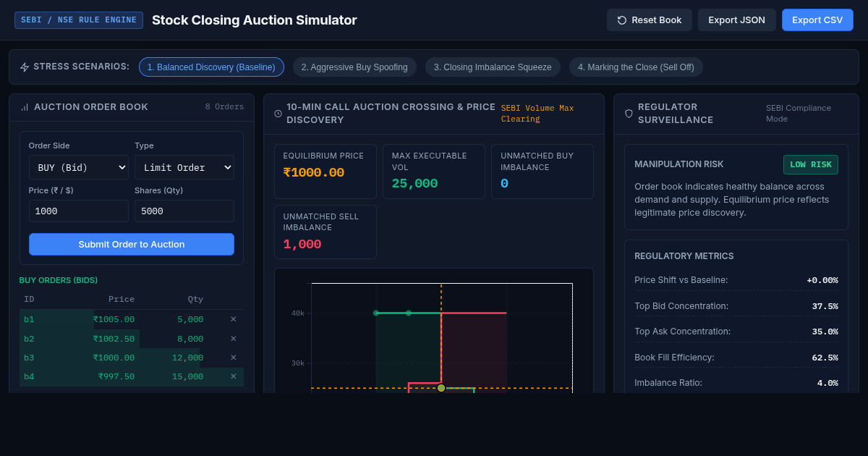Click Top Bid Concentration value 37.5%
The height and width of the screenshot is (456, 868).
tap(825, 306)
